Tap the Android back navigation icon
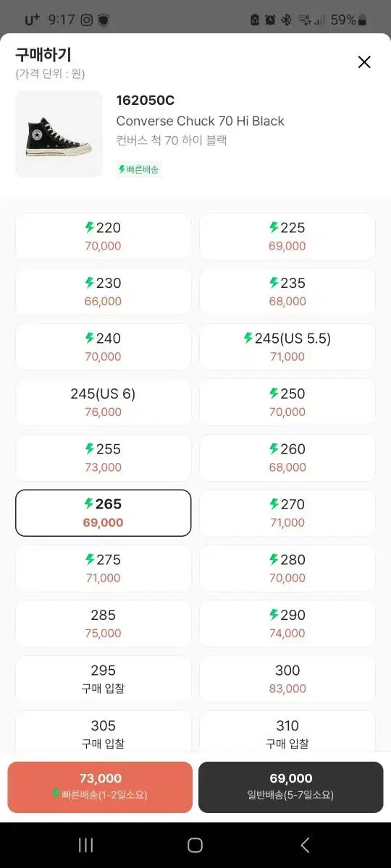 (305, 845)
